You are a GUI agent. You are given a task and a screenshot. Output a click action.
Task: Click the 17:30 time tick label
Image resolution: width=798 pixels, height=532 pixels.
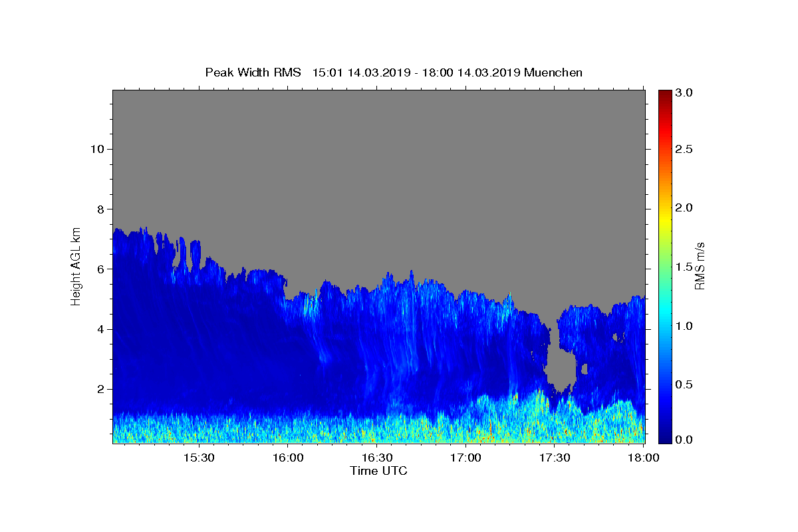click(x=555, y=458)
